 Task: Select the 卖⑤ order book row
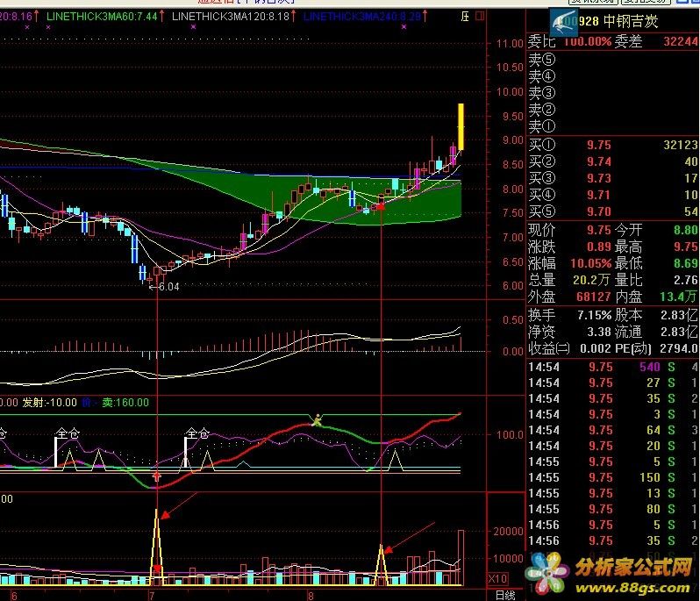coord(613,60)
